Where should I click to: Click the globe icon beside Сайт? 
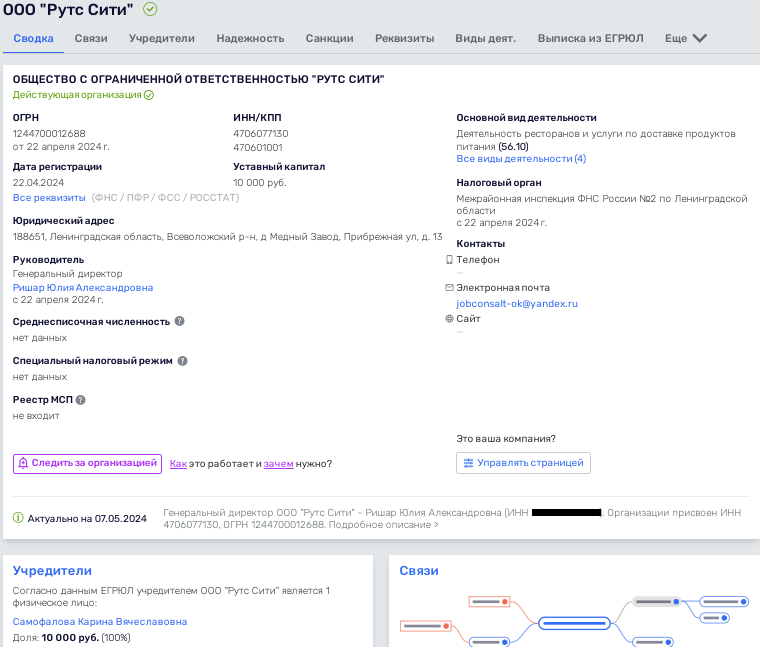[449, 319]
